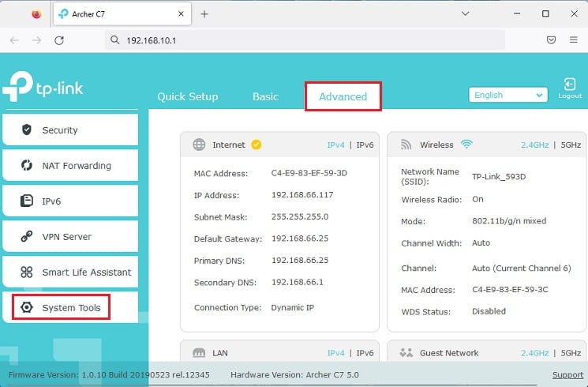Open a new browser tab

pos(204,14)
